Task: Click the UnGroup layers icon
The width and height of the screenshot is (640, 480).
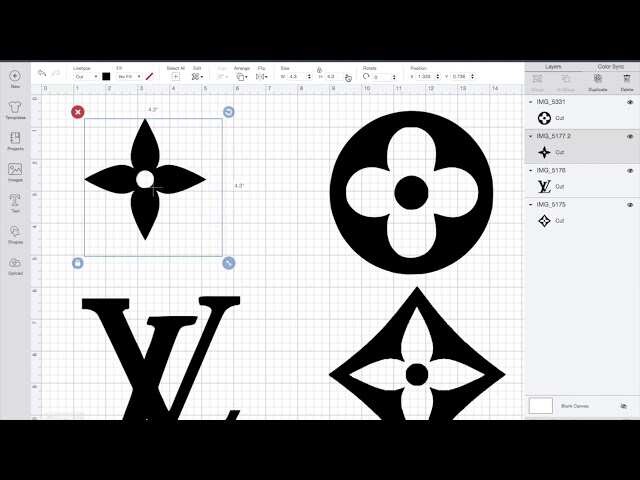Action: pos(566,79)
